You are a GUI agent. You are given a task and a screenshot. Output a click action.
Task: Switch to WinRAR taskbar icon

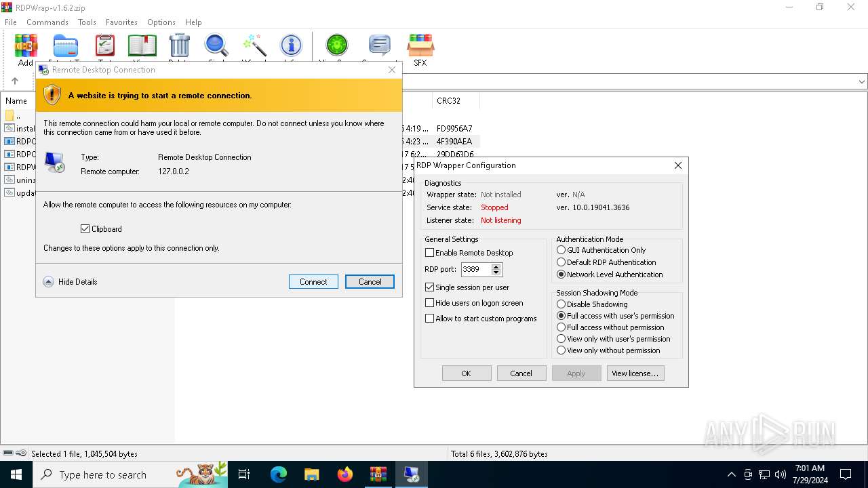[378, 474]
